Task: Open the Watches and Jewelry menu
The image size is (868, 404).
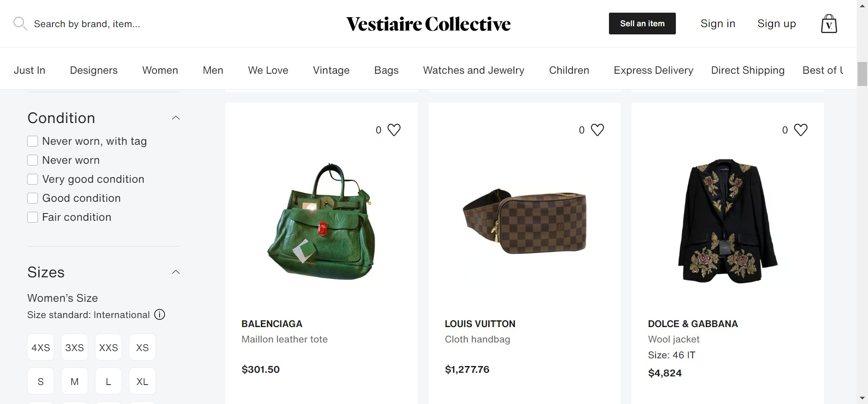Action: point(473,70)
